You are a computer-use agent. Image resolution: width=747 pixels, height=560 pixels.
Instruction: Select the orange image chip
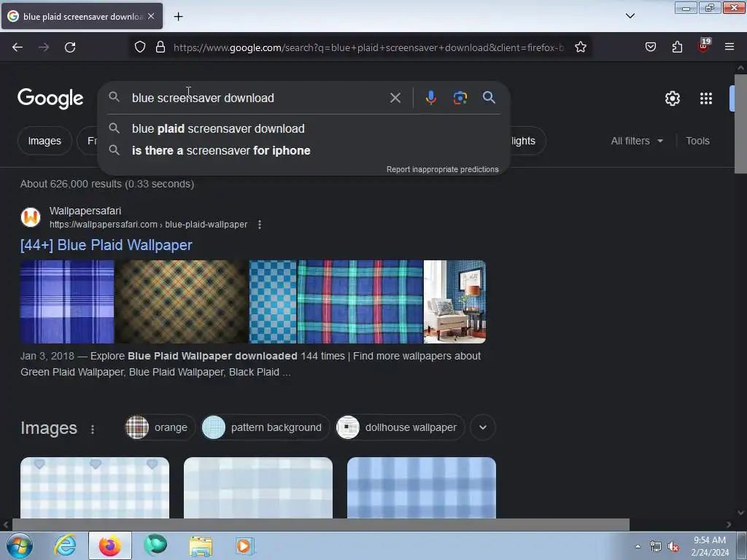(160, 427)
